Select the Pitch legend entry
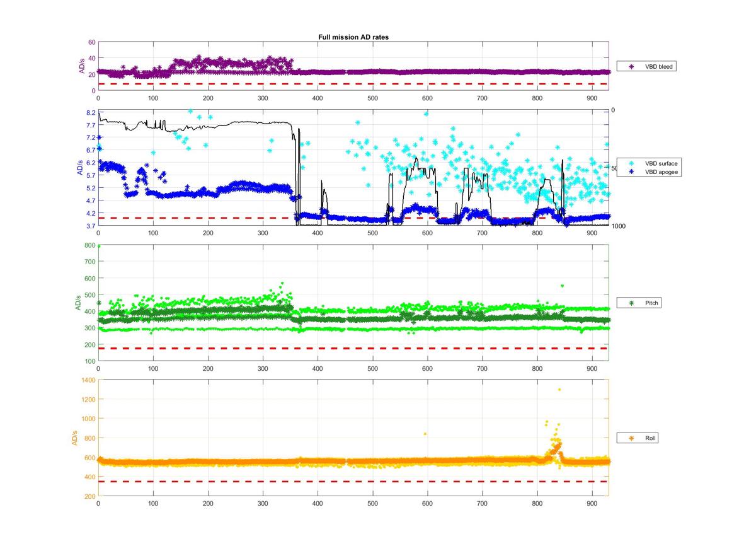The width and height of the screenshot is (756, 558). click(x=639, y=303)
